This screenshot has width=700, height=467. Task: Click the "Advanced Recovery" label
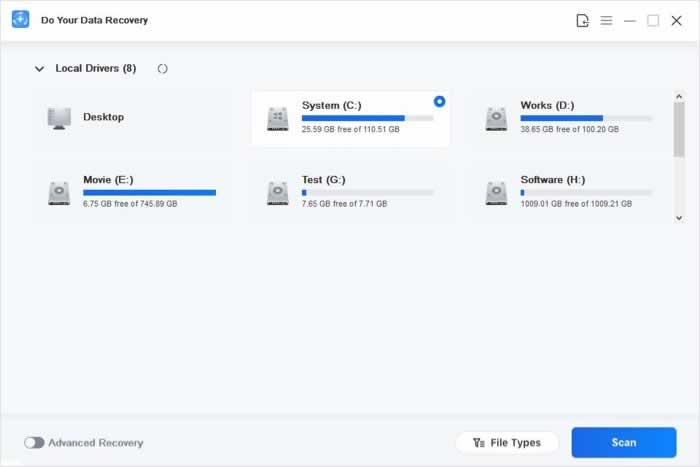pyautogui.click(x=96, y=443)
